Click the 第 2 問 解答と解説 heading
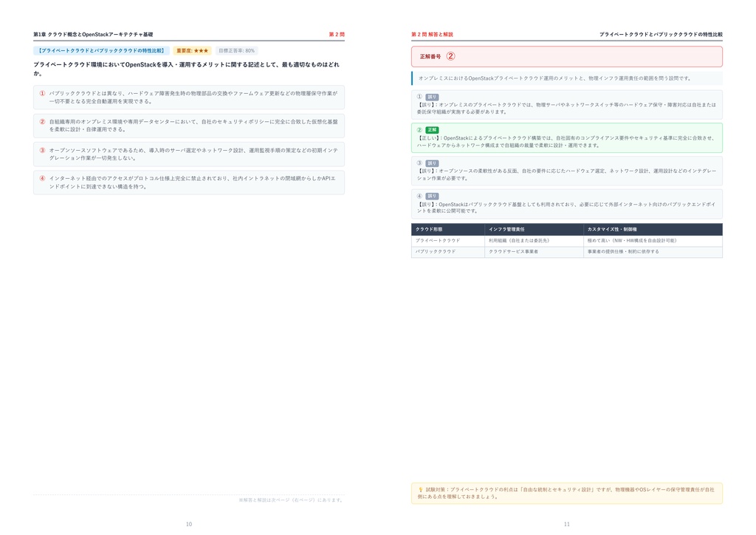756x535 pixels. pyautogui.click(x=432, y=34)
